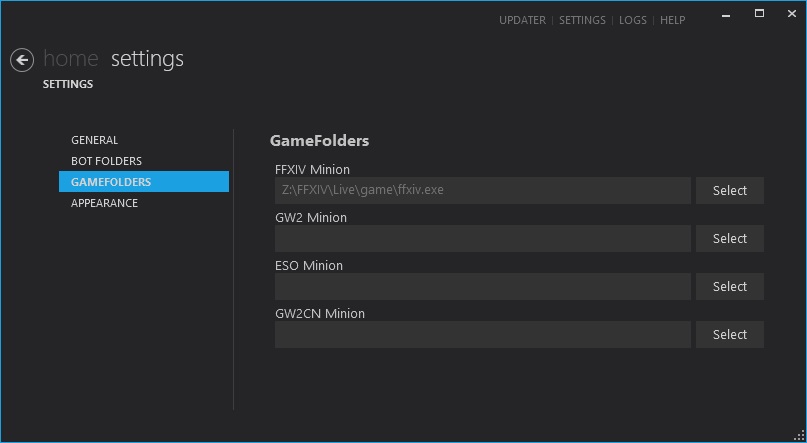Open the BOT FOLDERS settings tab

click(106, 161)
